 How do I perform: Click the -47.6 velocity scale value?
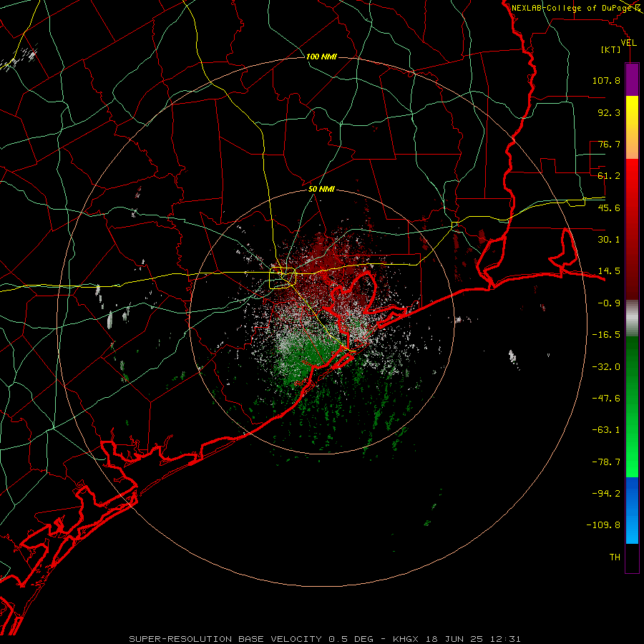coord(606,399)
